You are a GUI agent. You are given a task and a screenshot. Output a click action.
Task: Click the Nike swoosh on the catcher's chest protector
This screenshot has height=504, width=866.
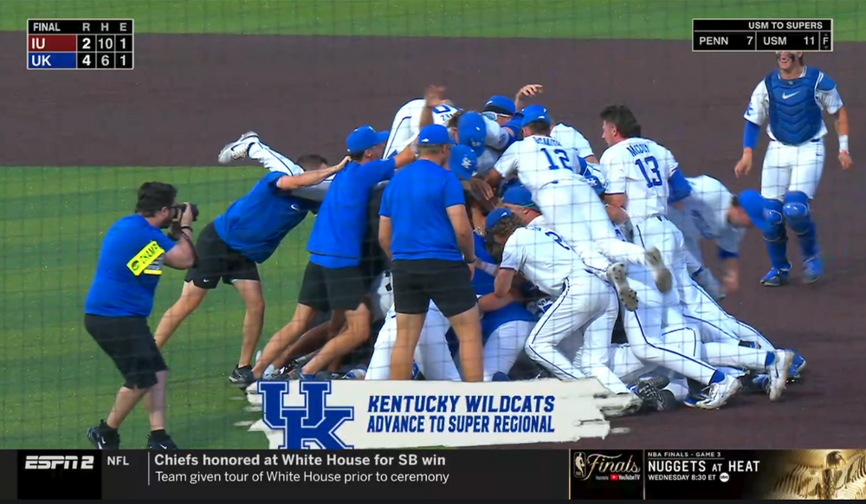[790, 95]
